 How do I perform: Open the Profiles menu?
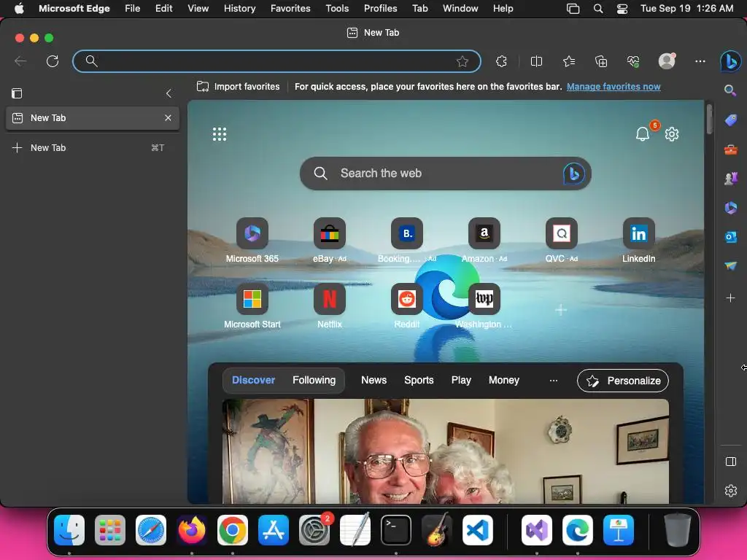380,8
